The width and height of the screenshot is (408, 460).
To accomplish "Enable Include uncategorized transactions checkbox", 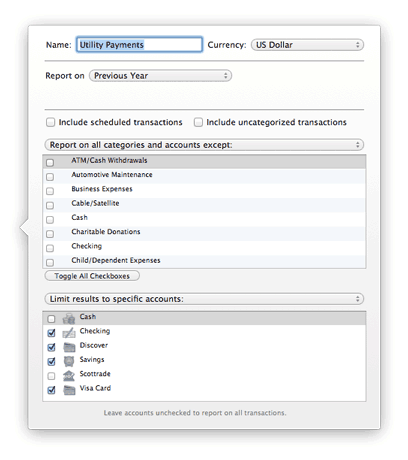I will (x=198, y=122).
